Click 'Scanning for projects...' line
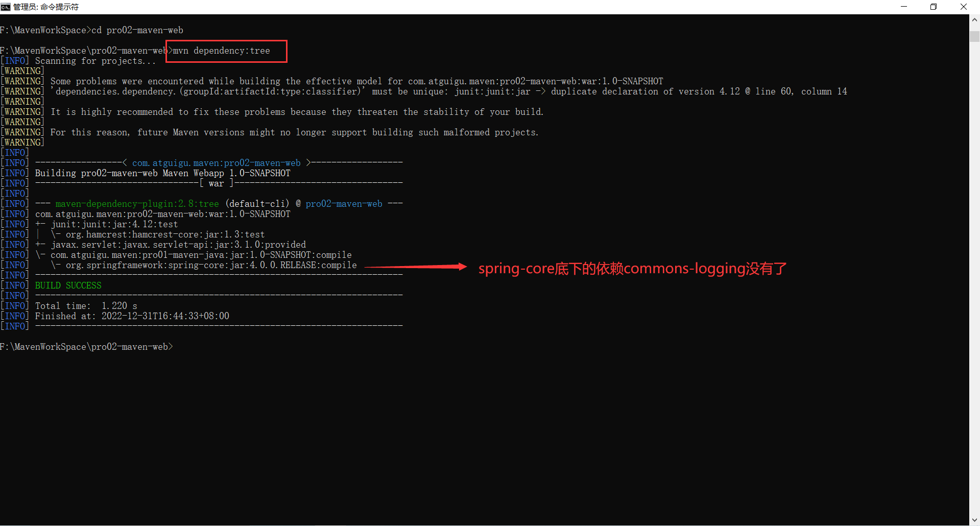 point(95,61)
